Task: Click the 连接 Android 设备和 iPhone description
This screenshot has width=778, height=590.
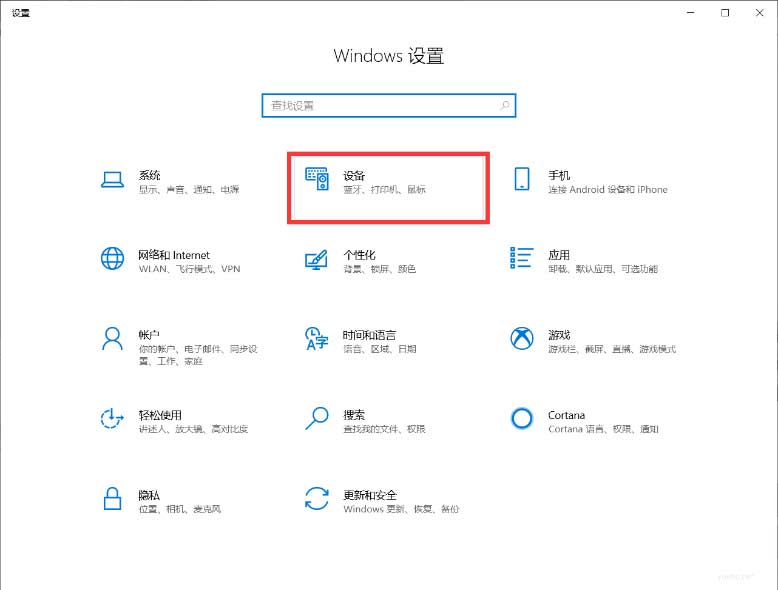Action: click(x=608, y=190)
